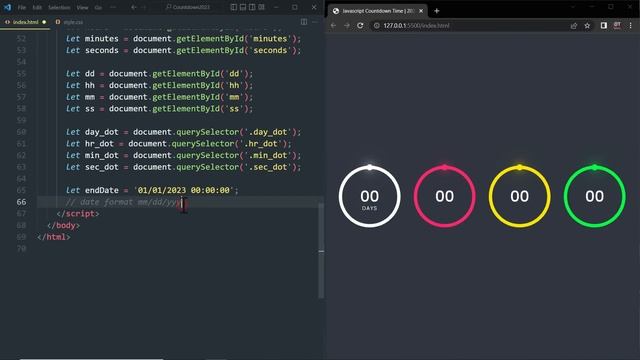Toggle the secondary side bar layout icon

pos(252,7)
